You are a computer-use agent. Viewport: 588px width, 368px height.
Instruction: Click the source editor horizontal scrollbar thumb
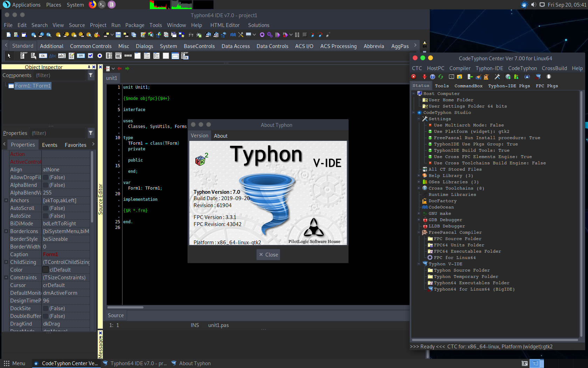[125, 307]
